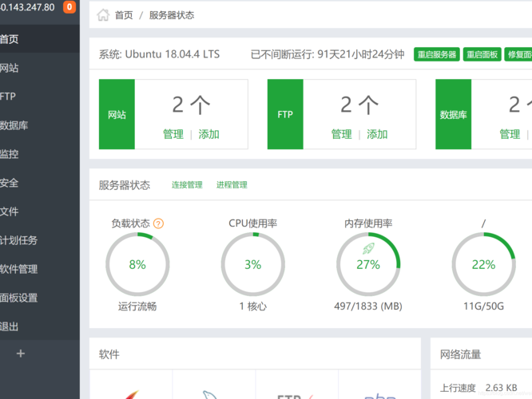Click 退出 to log out

pos(40,326)
